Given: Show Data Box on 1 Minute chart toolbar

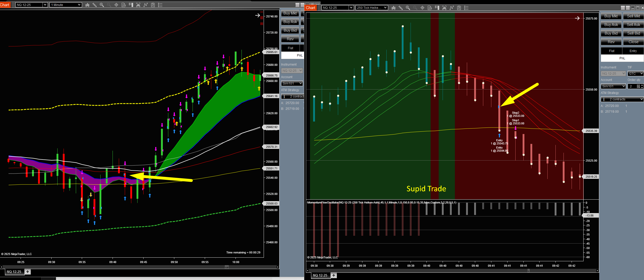Looking at the screenshot, I should coord(124,5).
